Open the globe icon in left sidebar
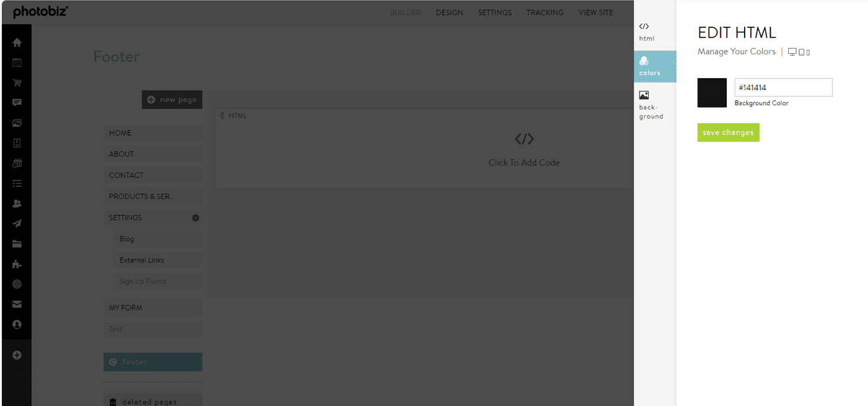 (17, 284)
